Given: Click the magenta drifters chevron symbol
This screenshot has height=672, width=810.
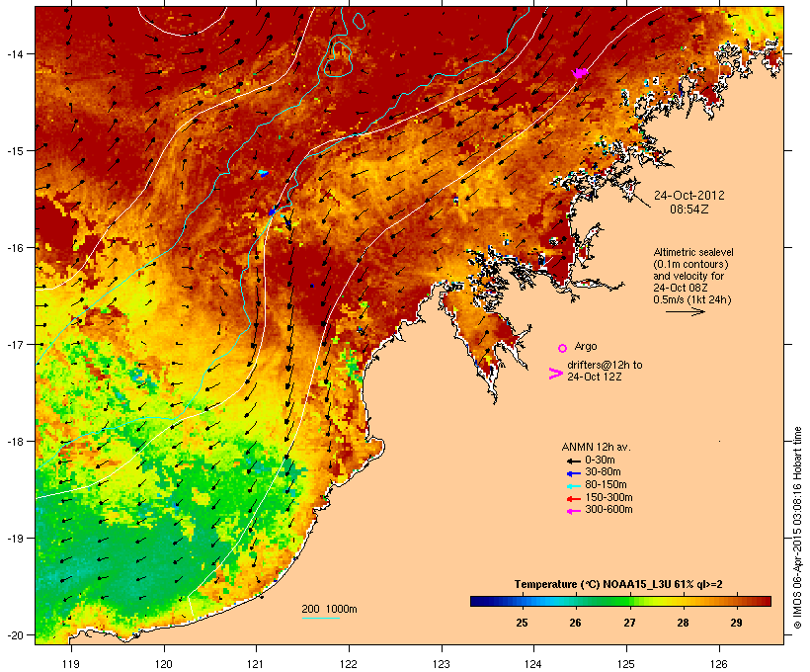Looking at the screenshot, I should click(x=556, y=374).
